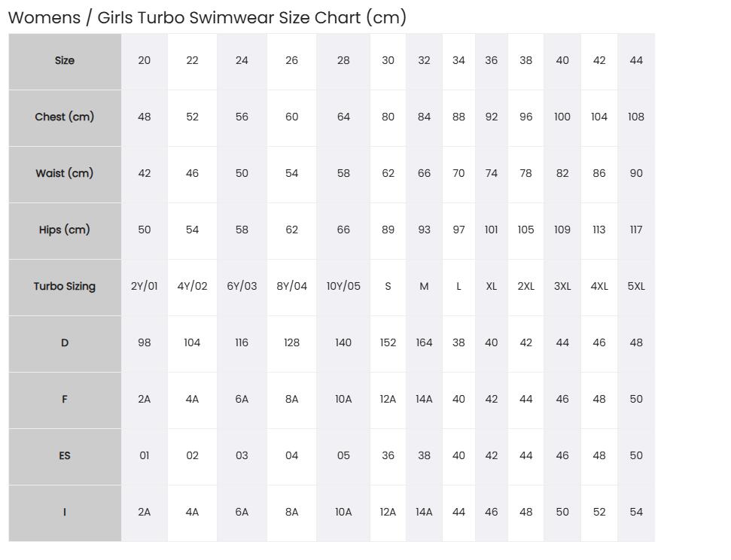731x560 pixels.
Task: Click the D row header cell
Action: (x=65, y=344)
